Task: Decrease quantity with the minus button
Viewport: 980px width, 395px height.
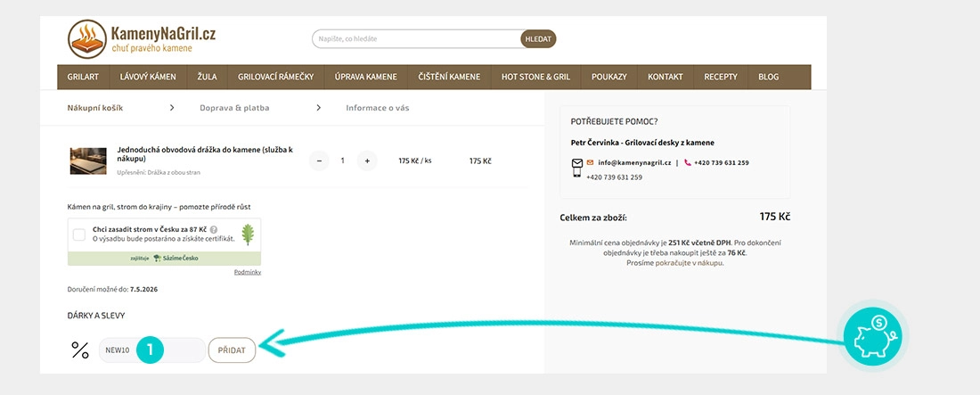Action: [x=319, y=160]
